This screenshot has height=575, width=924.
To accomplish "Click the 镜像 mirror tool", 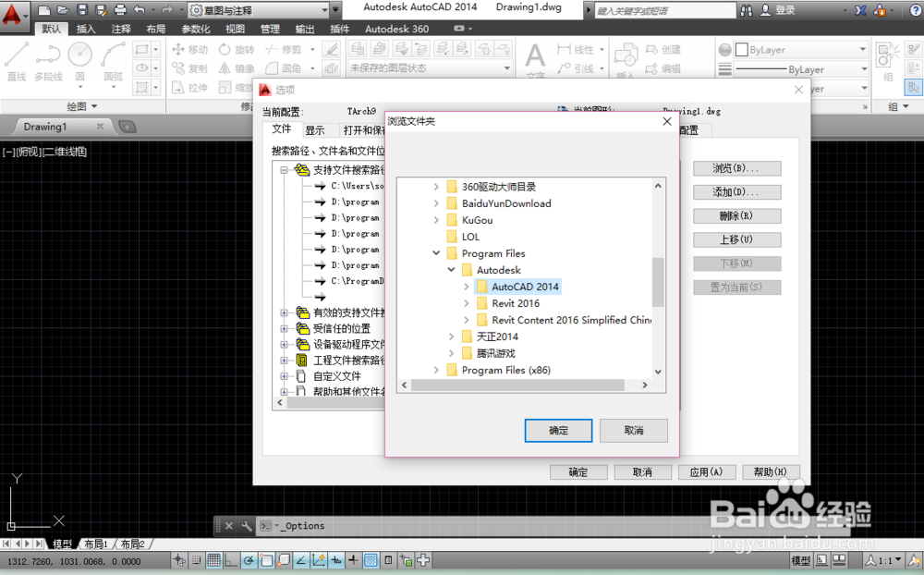I will [237, 68].
